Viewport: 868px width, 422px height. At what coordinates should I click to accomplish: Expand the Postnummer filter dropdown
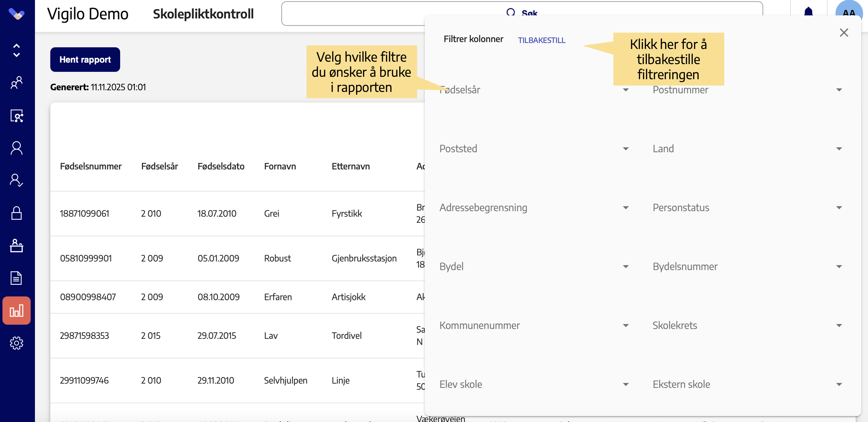point(747,90)
